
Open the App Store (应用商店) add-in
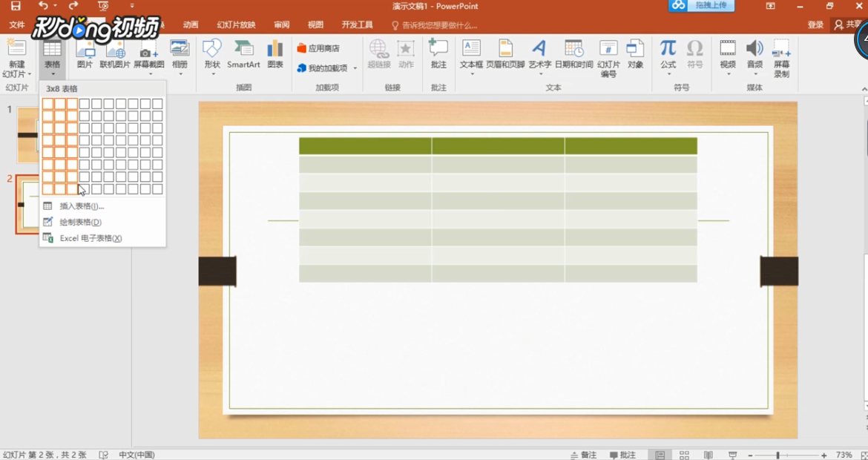click(x=318, y=48)
